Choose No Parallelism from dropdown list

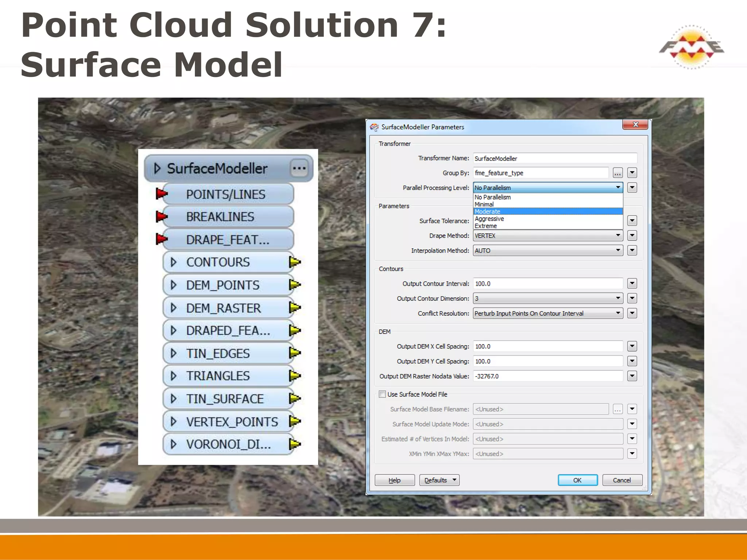pos(548,197)
